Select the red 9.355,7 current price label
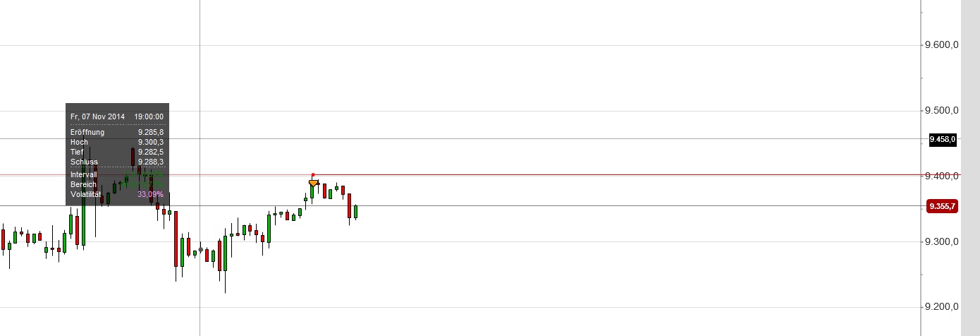Screen dimensions: 980x336 [x=942, y=206]
